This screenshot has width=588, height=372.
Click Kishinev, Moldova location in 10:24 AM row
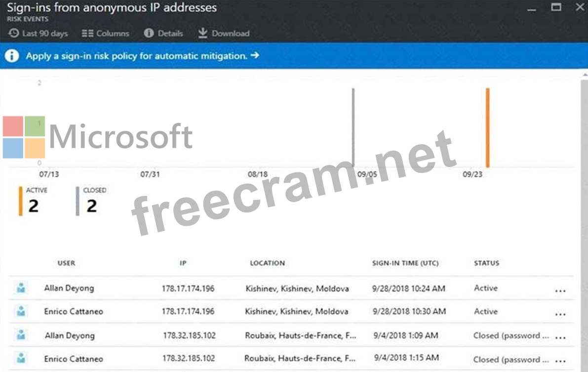point(297,289)
